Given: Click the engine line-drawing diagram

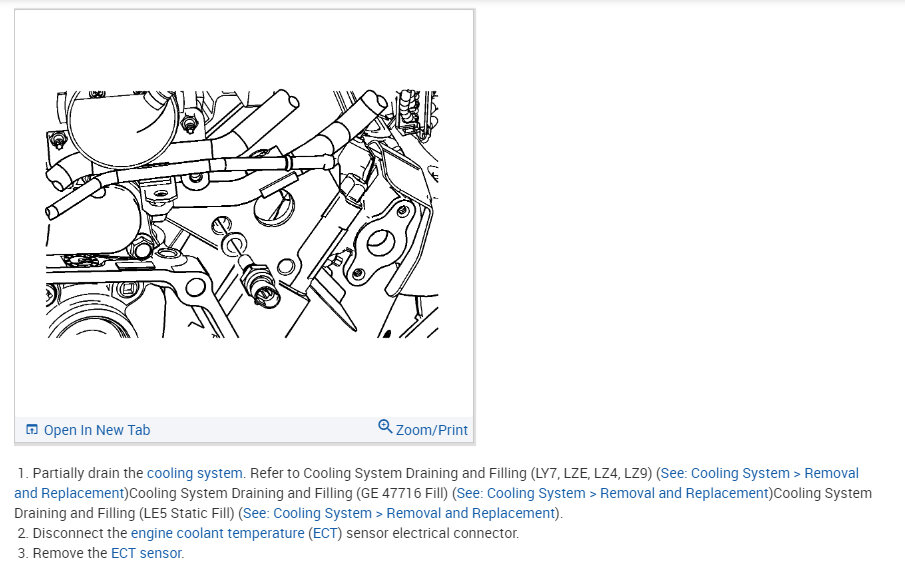Looking at the screenshot, I should [242, 214].
